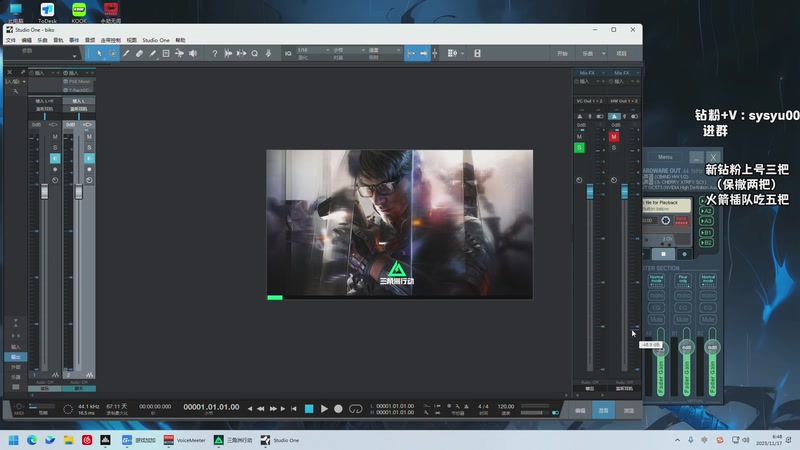This screenshot has width=800, height=450.
Task: Click the Menu button in VoiceMeeter
Action: pos(665,157)
